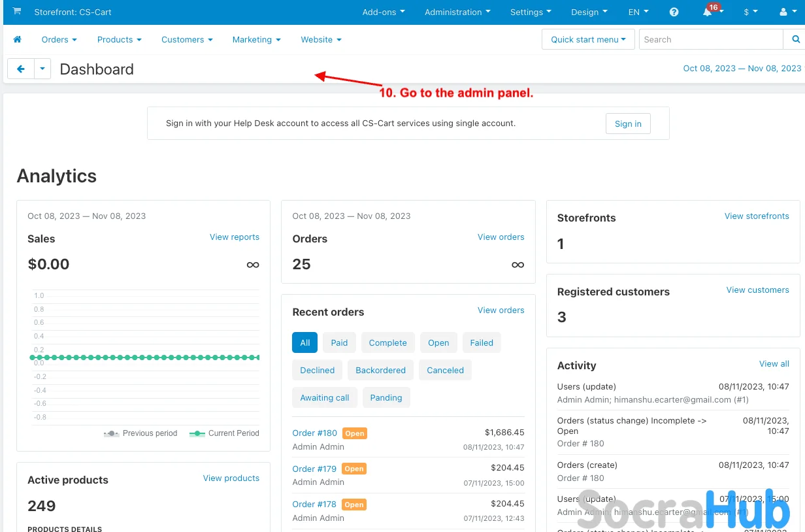The image size is (805, 532).
Task: Expand the Quick start menu dropdown
Action: 588,40
